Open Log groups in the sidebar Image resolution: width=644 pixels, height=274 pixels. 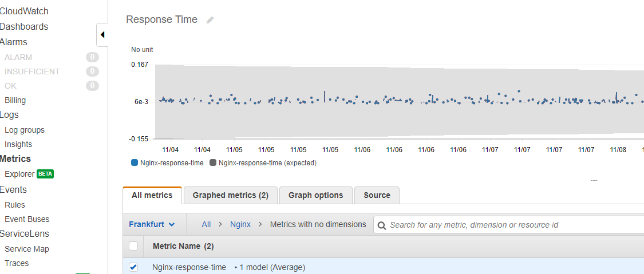click(x=25, y=130)
